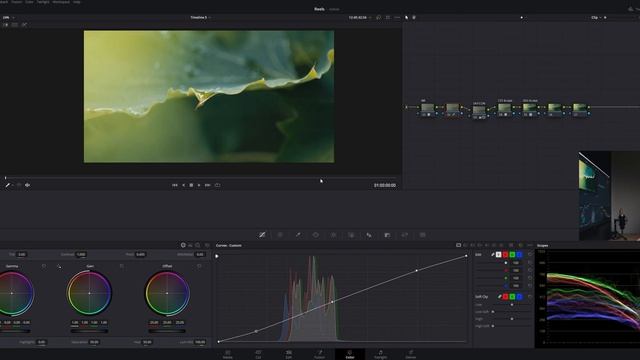Viewport: 640px width, 360px height.
Task: Open the Sizing palette
Action: coord(404,235)
